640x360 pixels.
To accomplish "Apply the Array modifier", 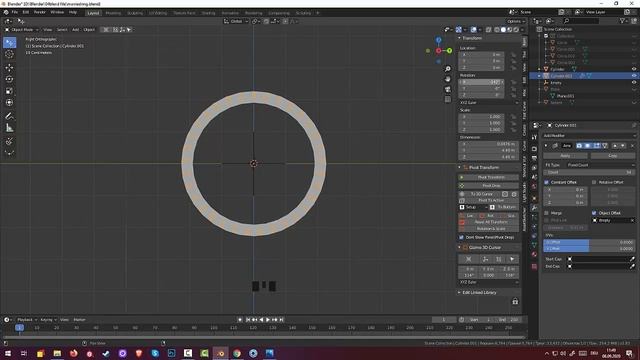I will point(565,156).
